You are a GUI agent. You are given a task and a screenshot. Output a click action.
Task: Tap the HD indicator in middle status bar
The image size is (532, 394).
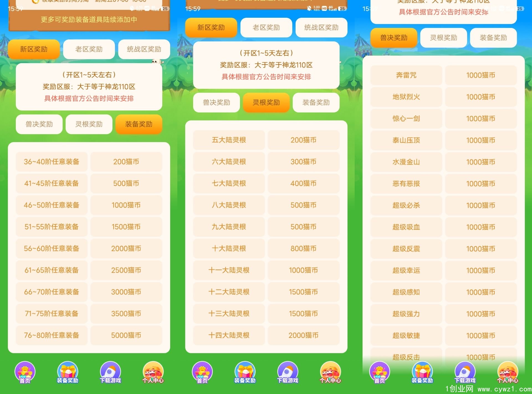[x=324, y=9]
